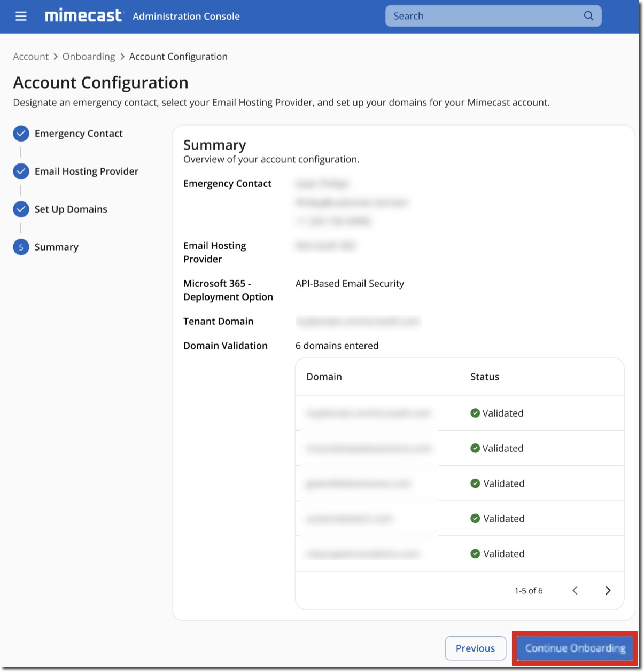This screenshot has width=644, height=672.
Task: Open the hamburger navigation menu
Action: point(21,16)
